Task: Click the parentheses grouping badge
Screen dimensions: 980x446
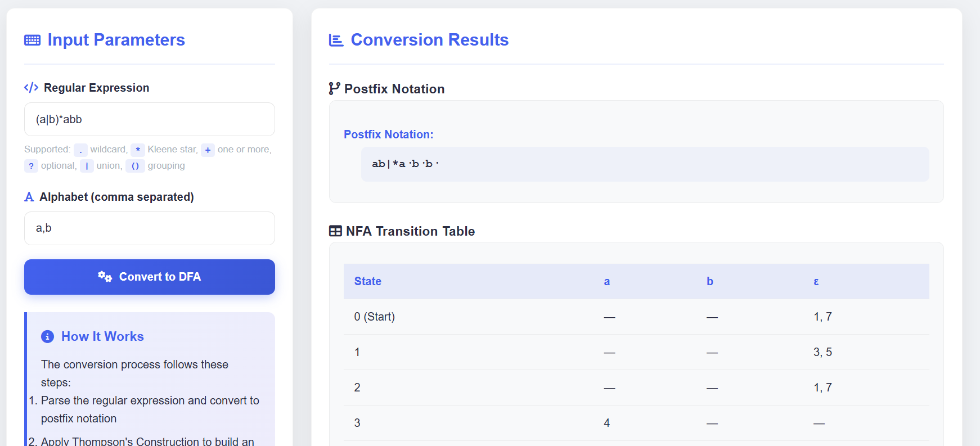Action: tap(135, 166)
